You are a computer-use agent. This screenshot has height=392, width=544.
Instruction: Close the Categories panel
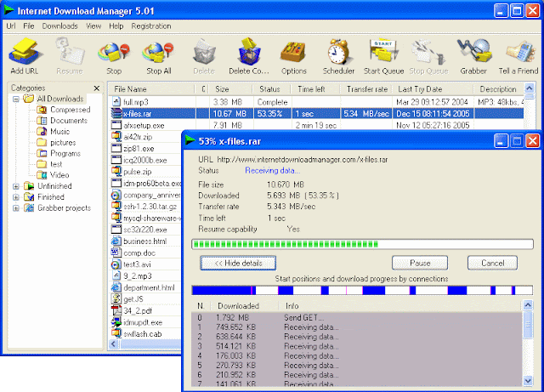point(97,88)
